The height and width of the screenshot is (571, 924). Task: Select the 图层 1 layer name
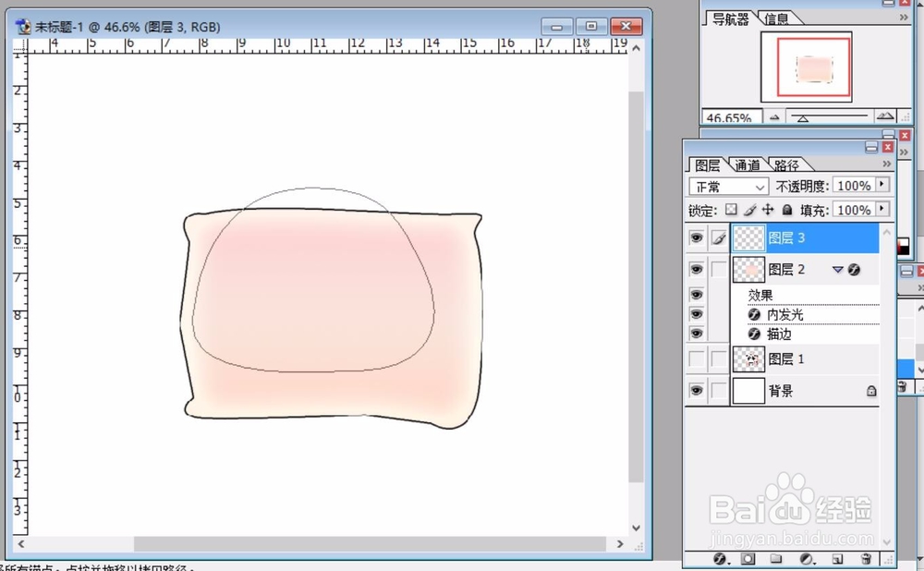pyautogui.click(x=786, y=358)
